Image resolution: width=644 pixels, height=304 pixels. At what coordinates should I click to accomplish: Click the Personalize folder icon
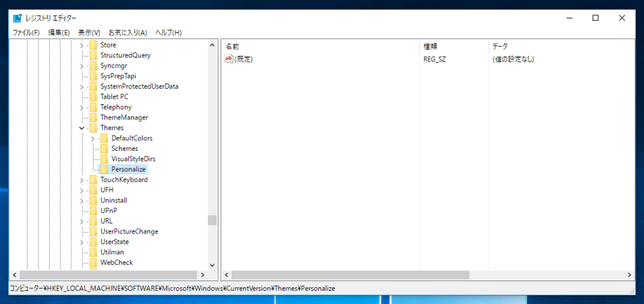(x=104, y=169)
